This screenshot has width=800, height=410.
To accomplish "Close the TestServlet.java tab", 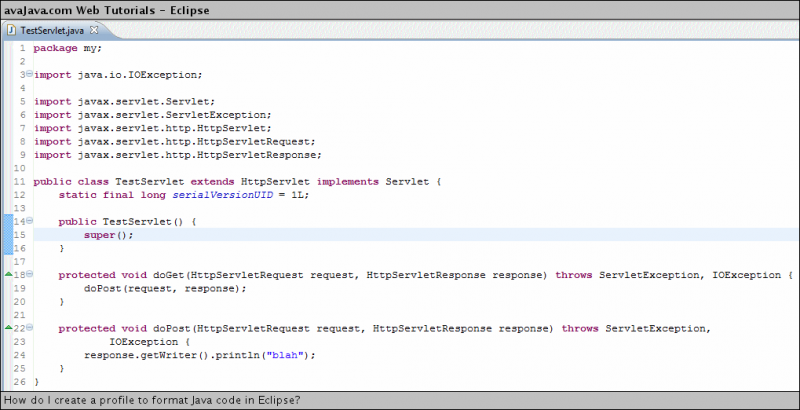I will 94,30.
